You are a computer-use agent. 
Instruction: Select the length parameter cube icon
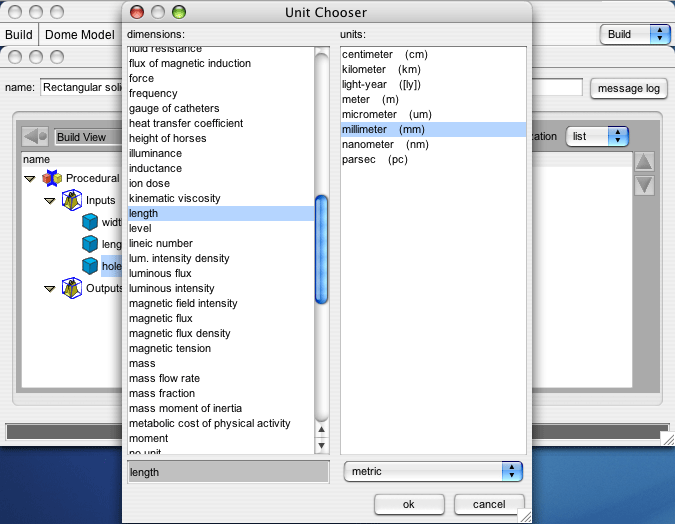click(x=90, y=244)
